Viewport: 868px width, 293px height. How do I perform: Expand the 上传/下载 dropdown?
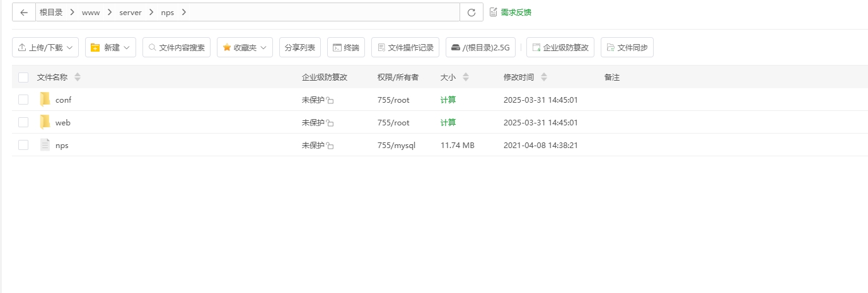tap(45, 47)
